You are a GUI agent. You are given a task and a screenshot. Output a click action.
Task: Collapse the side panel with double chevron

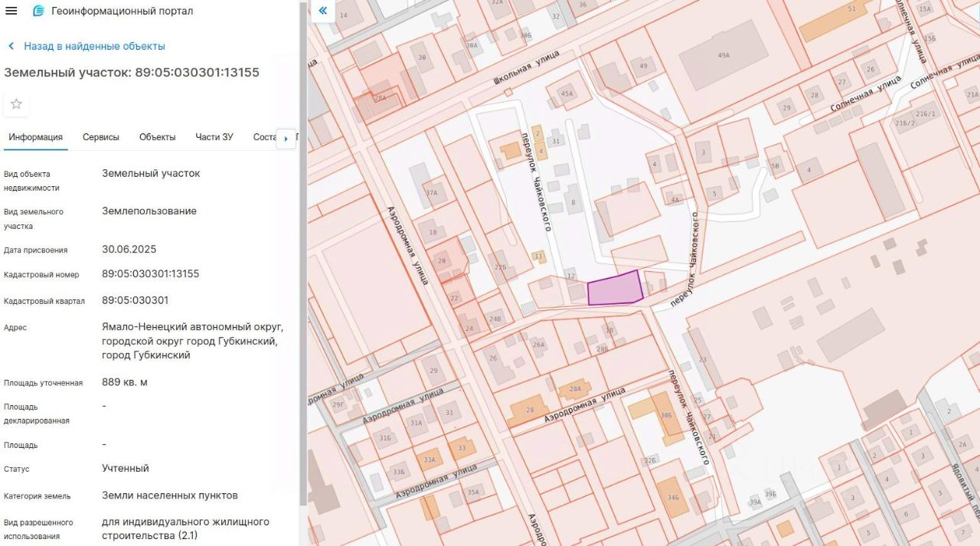[x=322, y=11]
